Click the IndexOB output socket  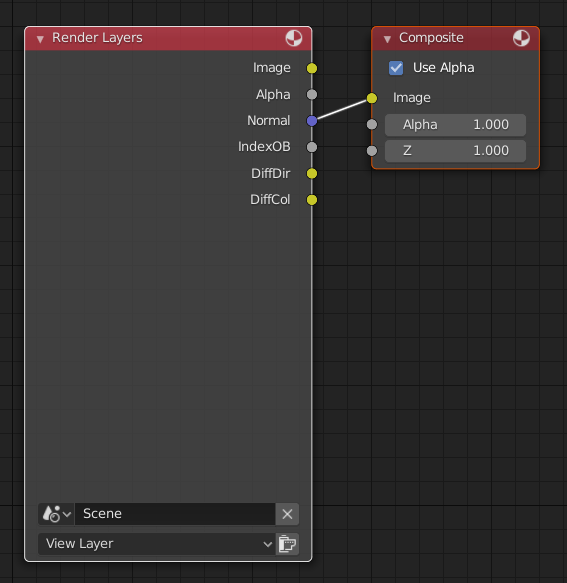click(312, 147)
